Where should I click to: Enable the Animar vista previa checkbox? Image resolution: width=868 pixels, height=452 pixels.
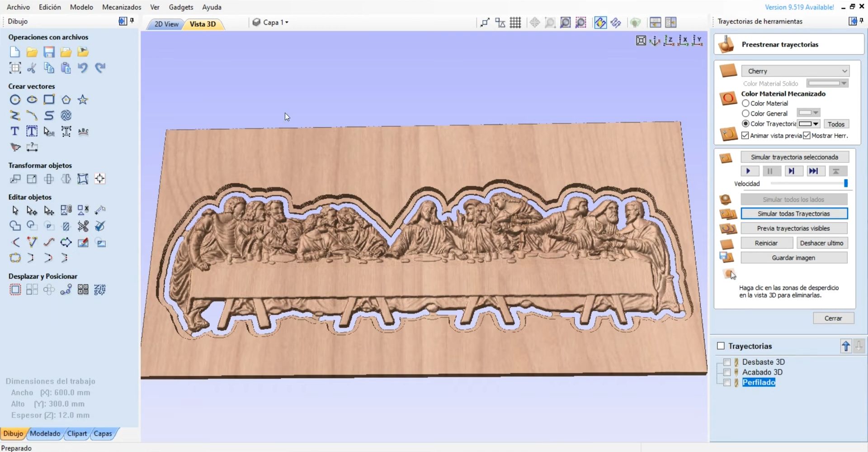click(746, 135)
